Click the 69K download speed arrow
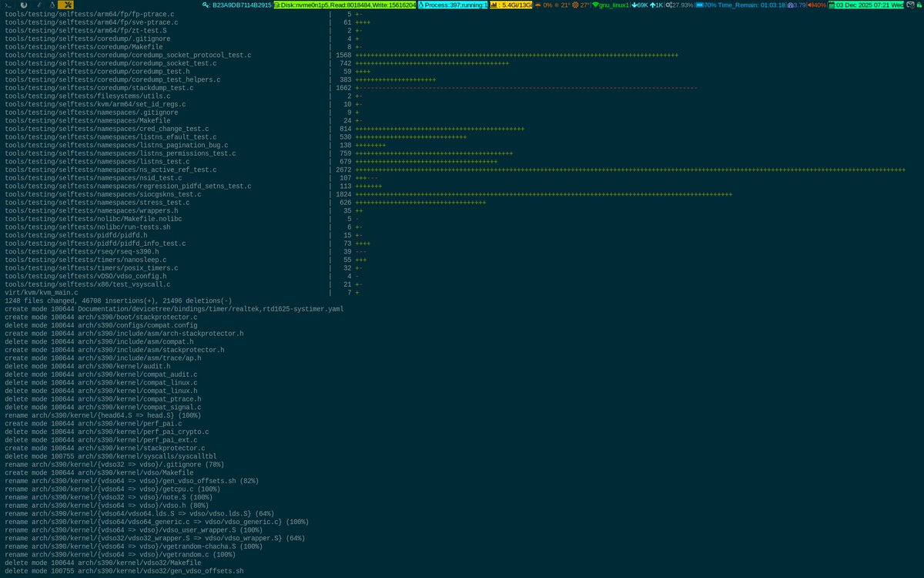 click(634, 5)
